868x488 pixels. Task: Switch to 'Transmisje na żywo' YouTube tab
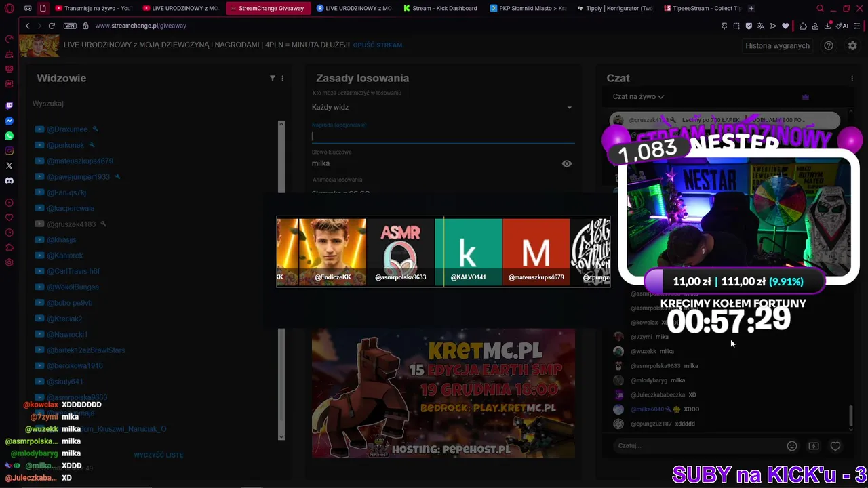tap(94, 8)
